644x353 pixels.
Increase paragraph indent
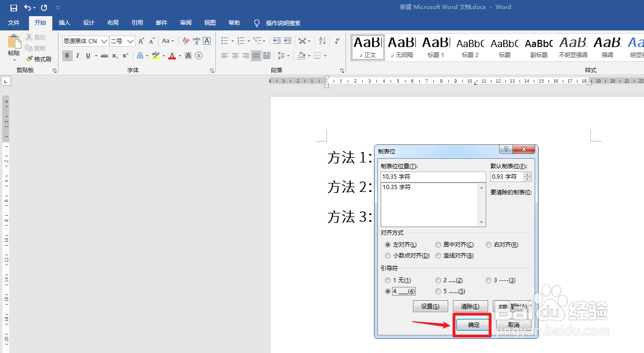tap(287, 41)
